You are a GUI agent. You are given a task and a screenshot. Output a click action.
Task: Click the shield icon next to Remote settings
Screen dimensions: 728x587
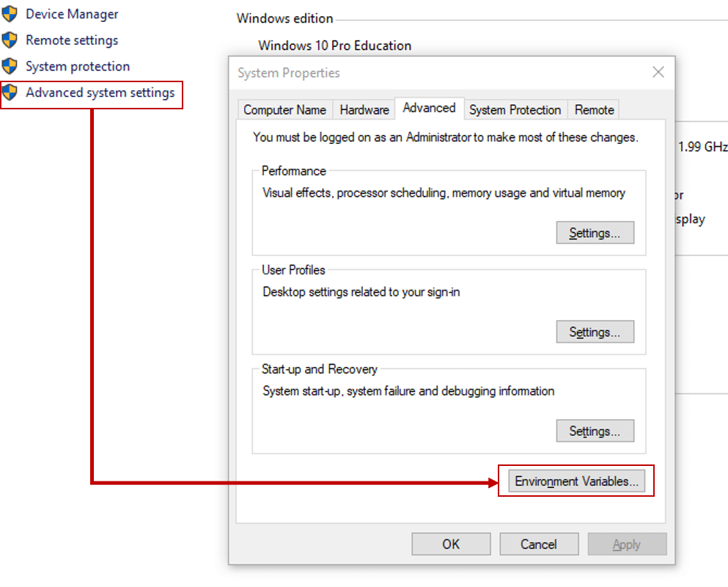point(10,40)
